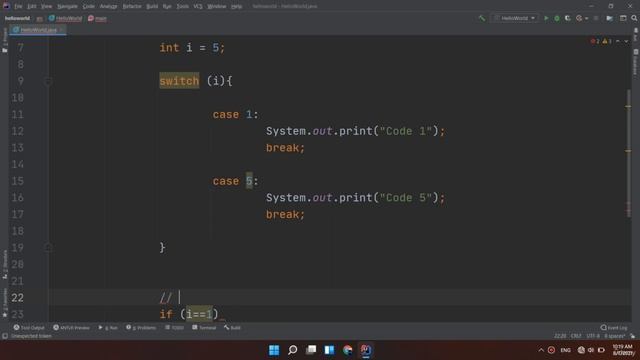This screenshot has width=640, height=360.
Task: Open the Help menu
Action: [236, 6]
